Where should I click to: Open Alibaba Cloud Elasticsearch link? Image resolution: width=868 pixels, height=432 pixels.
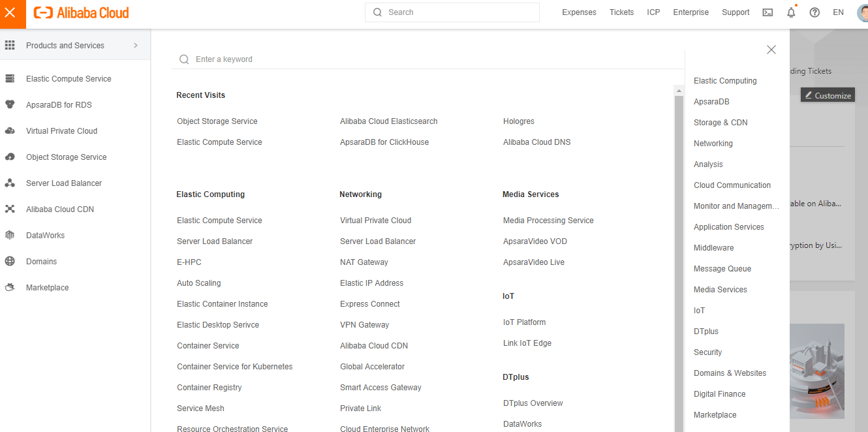pos(389,121)
